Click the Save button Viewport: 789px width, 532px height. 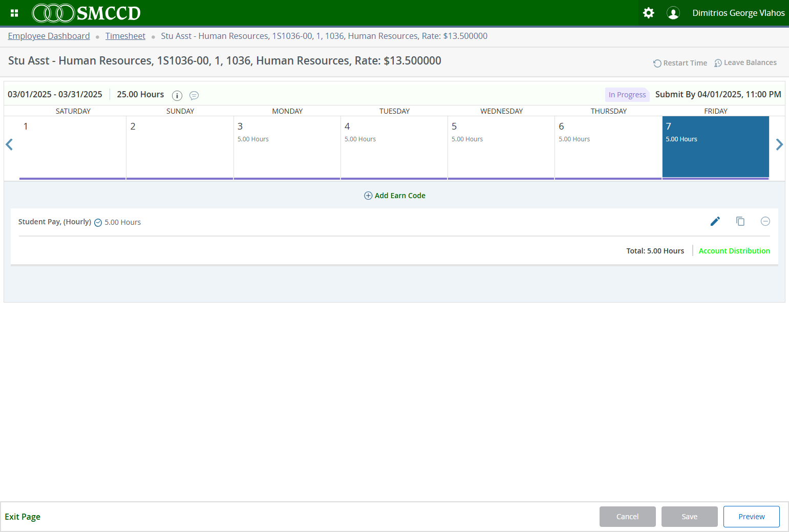(690, 517)
